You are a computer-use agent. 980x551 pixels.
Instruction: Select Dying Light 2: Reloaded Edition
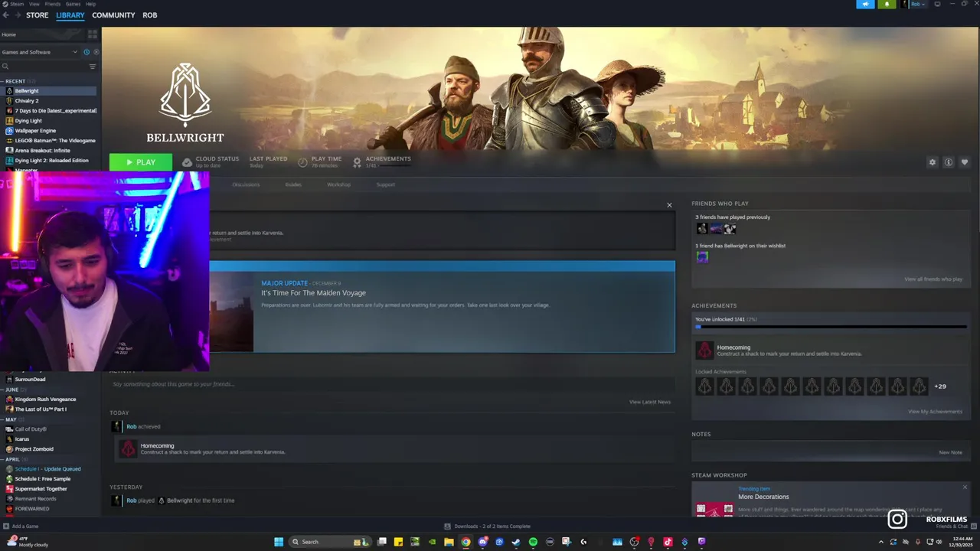coord(50,161)
